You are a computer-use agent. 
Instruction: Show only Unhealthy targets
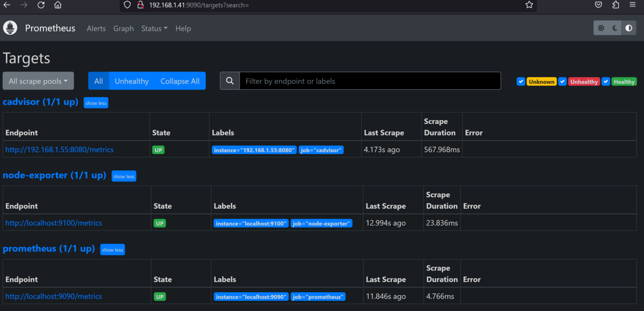tap(131, 81)
